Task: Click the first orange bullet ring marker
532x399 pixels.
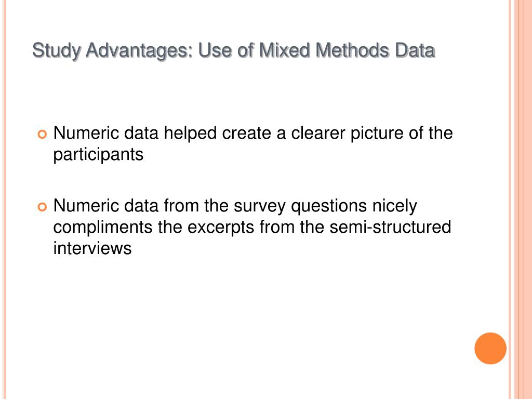Action: (42, 135)
